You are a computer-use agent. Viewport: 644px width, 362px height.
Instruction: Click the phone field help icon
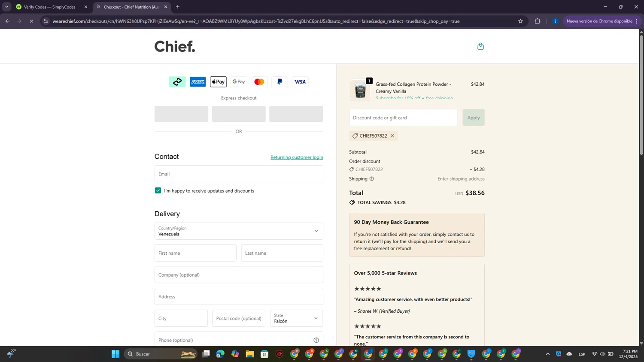316,340
